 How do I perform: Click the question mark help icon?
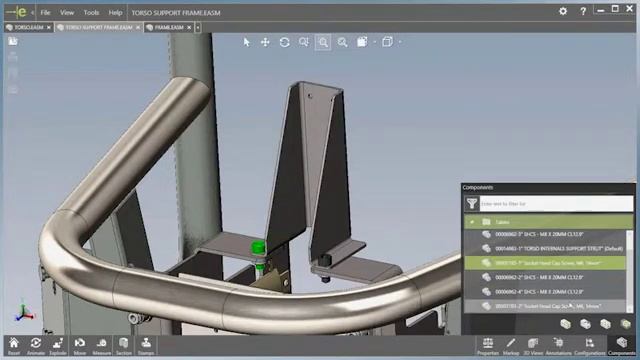tap(583, 11)
